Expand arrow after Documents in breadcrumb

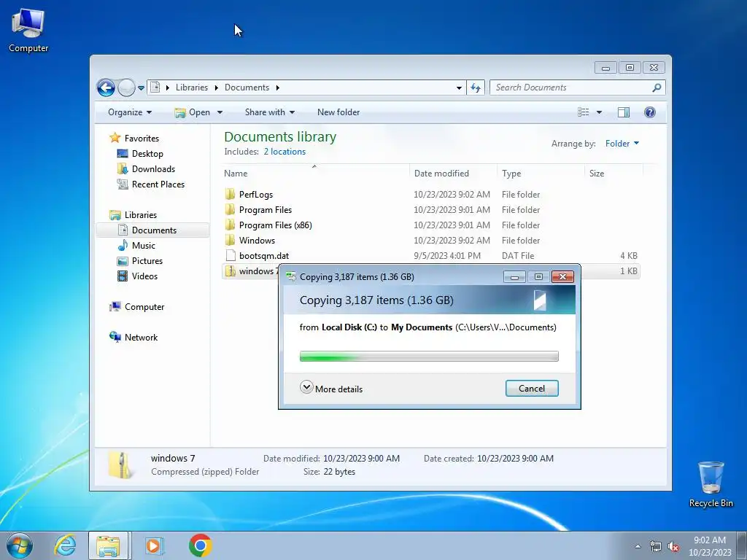(277, 87)
